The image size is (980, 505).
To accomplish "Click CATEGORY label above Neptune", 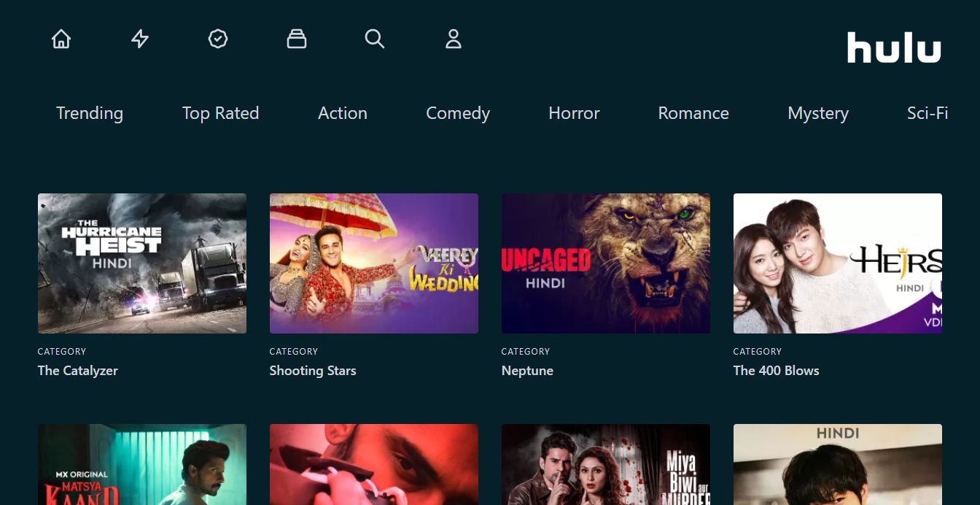I will click(x=526, y=352).
